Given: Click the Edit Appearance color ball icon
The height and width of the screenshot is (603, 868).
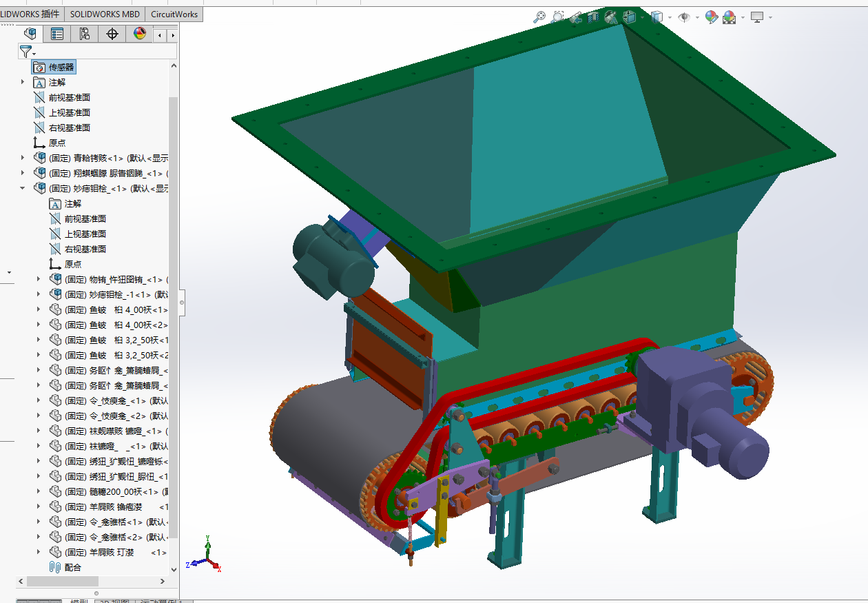Looking at the screenshot, I should pyautogui.click(x=711, y=17).
